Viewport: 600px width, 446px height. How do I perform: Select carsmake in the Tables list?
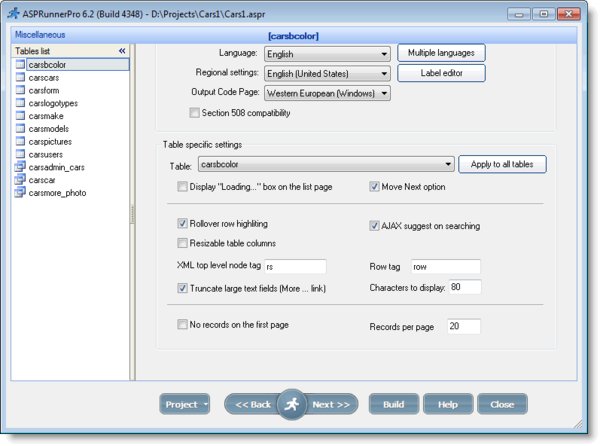[x=46, y=116]
